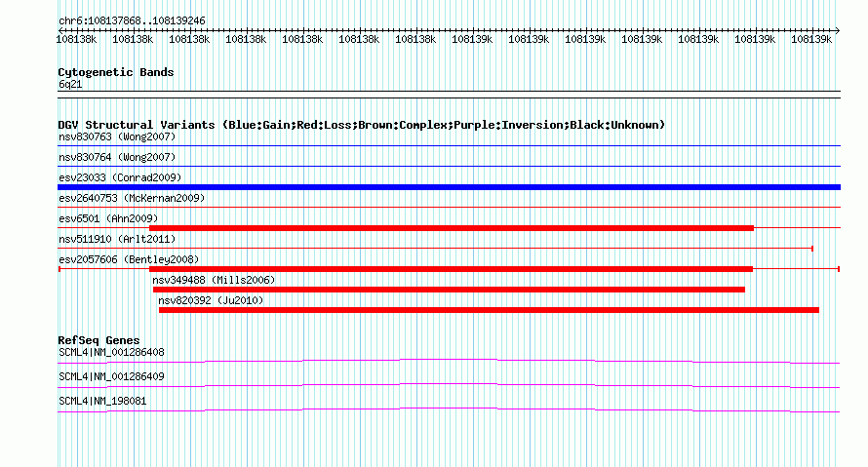Click the red nsv349488 loss bar
Viewport: 868px width, 467px height.
tap(449, 290)
